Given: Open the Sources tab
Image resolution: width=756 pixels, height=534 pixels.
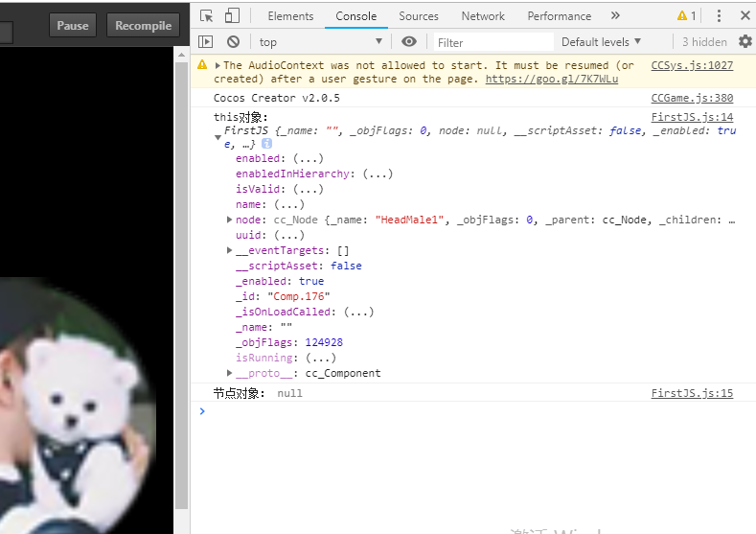Looking at the screenshot, I should point(419,16).
